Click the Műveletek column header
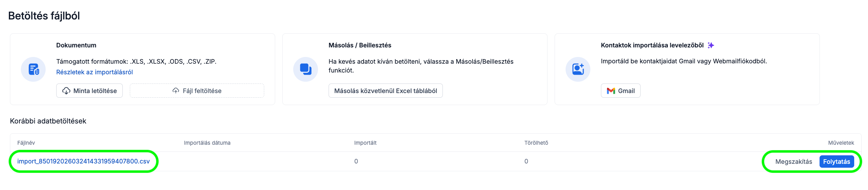868x190 pixels. [841, 143]
